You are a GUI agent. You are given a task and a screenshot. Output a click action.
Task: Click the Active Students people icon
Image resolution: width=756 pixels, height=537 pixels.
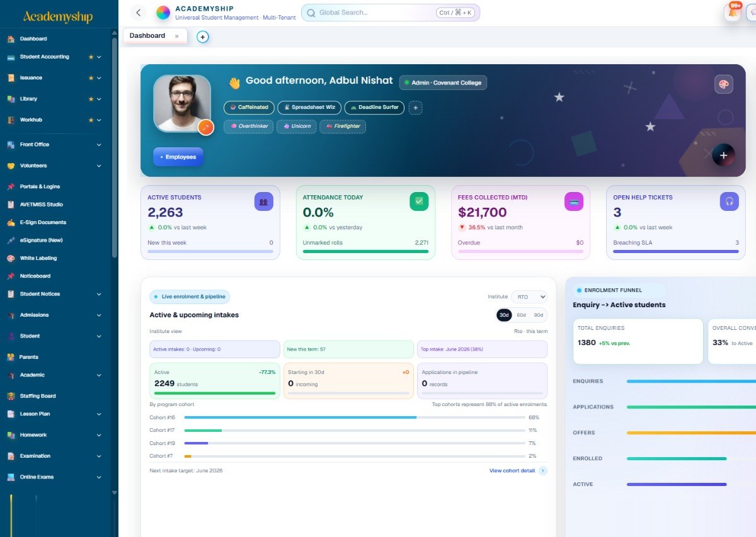(263, 201)
